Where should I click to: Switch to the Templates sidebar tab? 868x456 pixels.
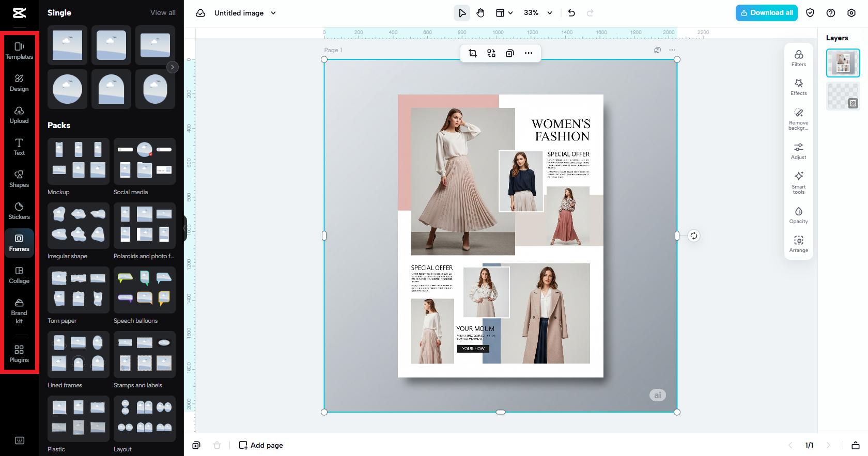point(19,51)
